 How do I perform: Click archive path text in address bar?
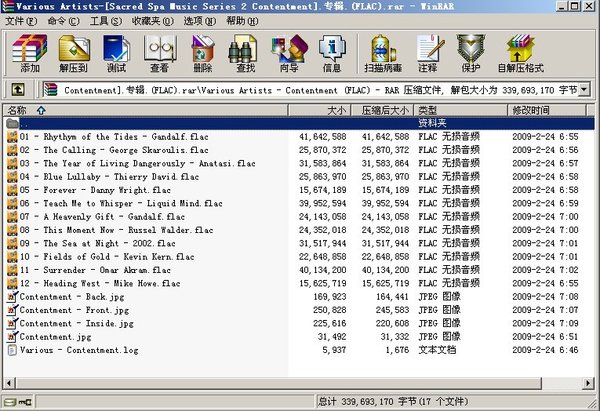(x=321, y=90)
